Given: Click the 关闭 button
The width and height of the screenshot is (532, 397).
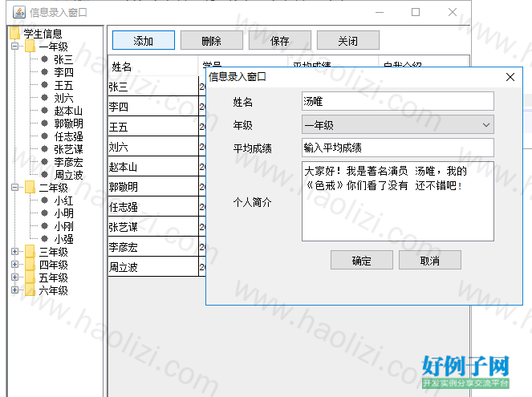Looking at the screenshot, I should coord(348,40).
